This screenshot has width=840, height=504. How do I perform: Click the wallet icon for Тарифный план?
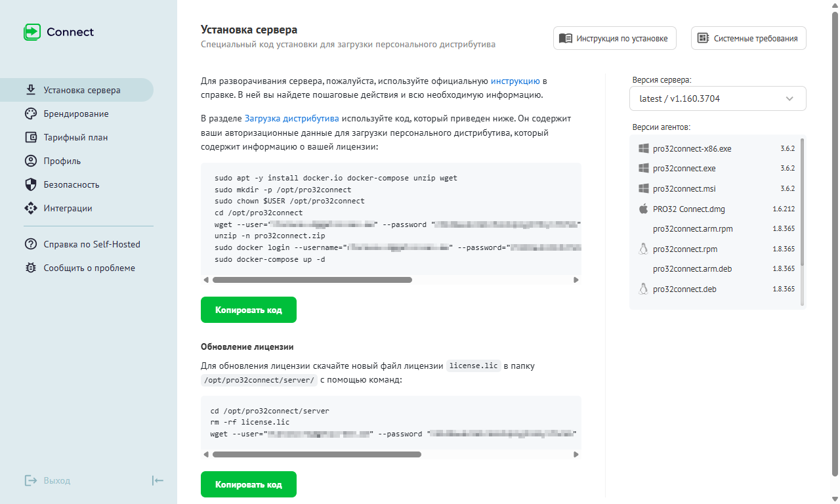click(x=30, y=138)
